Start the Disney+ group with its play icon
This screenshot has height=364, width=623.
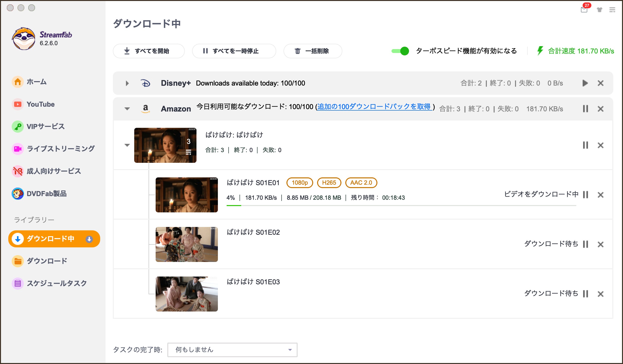pyautogui.click(x=585, y=83)
